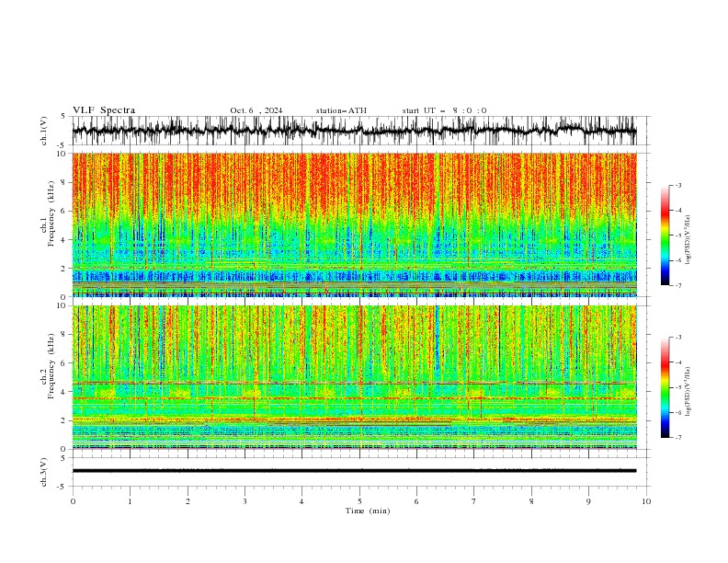
Task: Click the "ch.3(V)" axis label
Action: 44,472
